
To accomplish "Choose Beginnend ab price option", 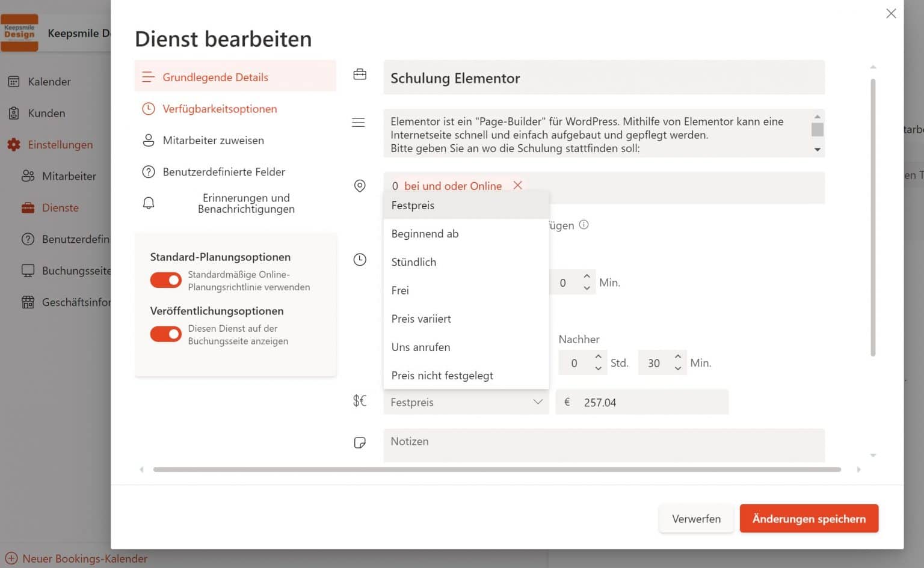I will 466,234.
